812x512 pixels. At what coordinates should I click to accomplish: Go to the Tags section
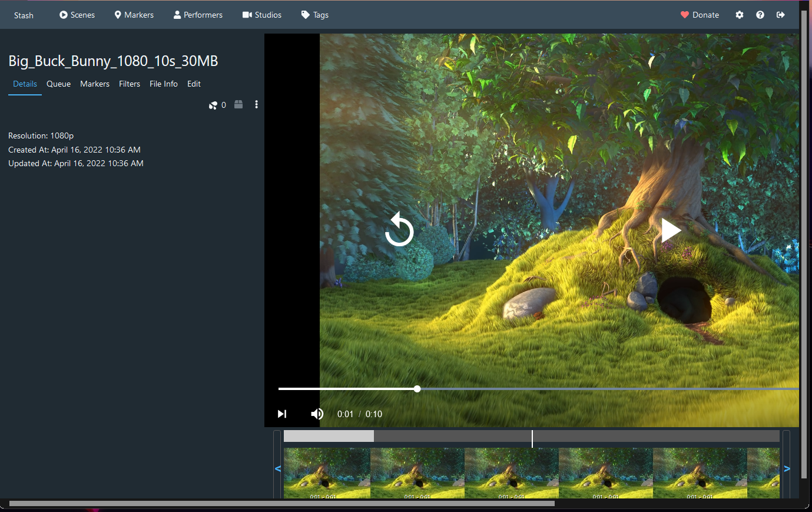(x=315, y=15)
